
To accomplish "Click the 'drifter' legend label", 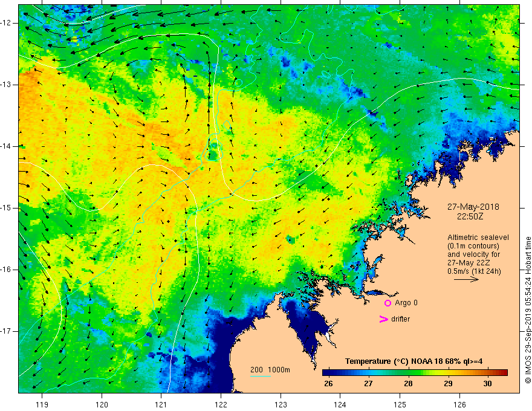I will coord(400,319).
